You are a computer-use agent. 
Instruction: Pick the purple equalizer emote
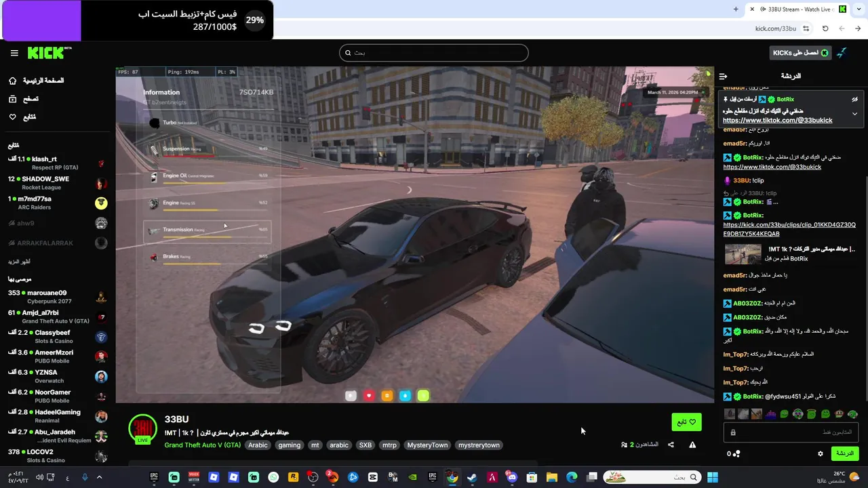[771, 414]
